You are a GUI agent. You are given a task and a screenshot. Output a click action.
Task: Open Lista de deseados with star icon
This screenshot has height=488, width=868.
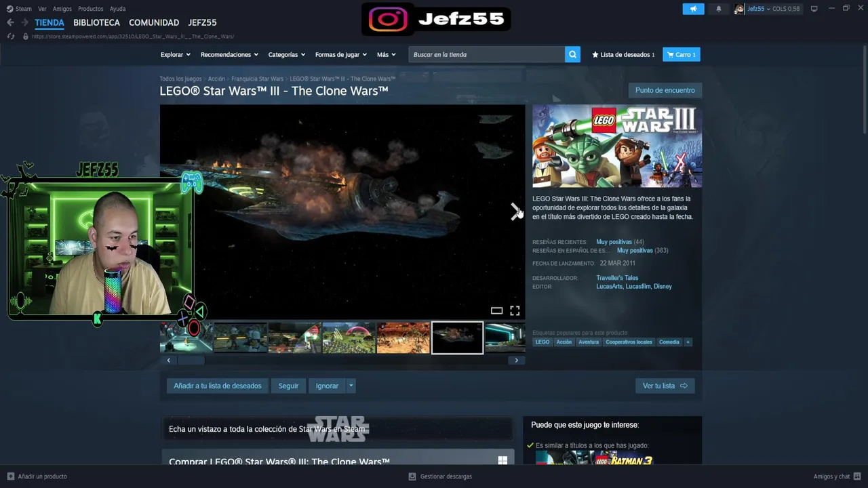point(623,54)
